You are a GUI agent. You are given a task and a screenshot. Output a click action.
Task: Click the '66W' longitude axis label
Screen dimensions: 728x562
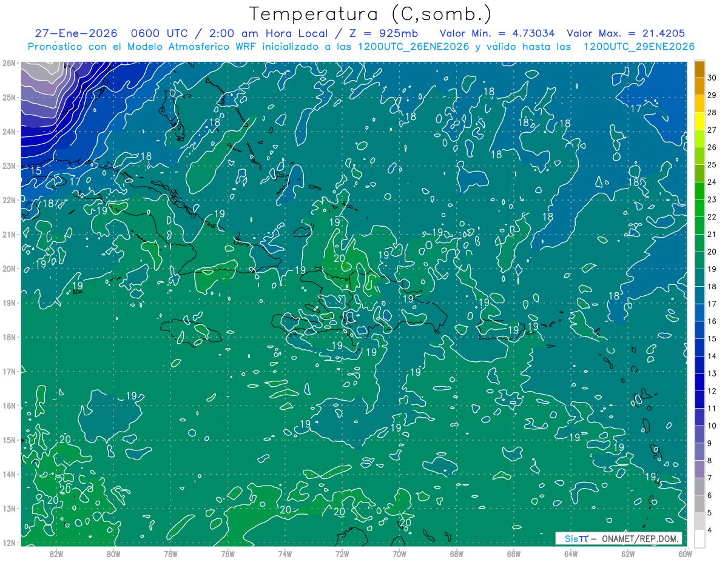pyautogui.click(x=514, y=555)
